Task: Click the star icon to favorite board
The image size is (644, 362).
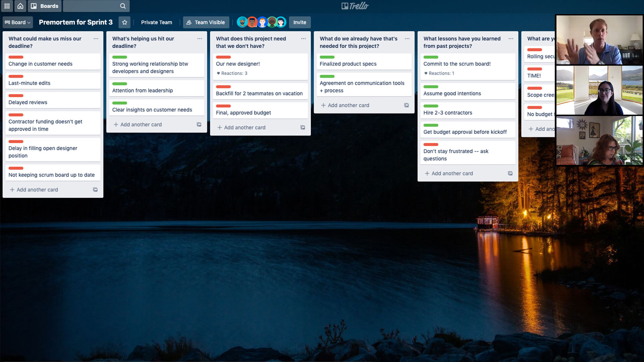Action: 124,22
